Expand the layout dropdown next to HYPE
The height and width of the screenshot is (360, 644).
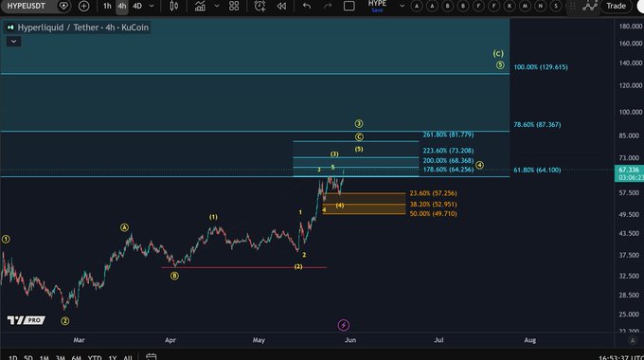click(x=402, y=6)
